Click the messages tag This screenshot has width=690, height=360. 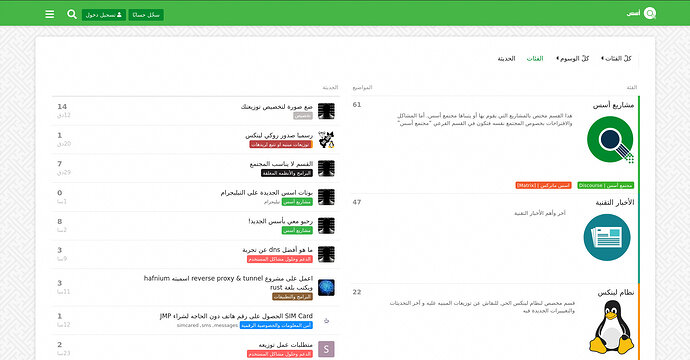tap(225, 325)
